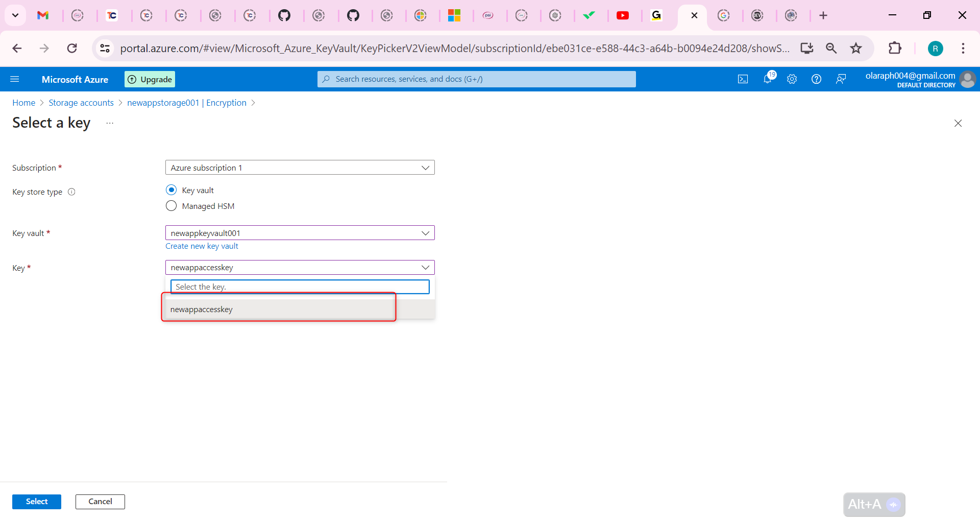Image resolution: width=980 pixels, height=521 pixels.
Task: Open the Chrome profile R avatar
Action: (935, 49)
